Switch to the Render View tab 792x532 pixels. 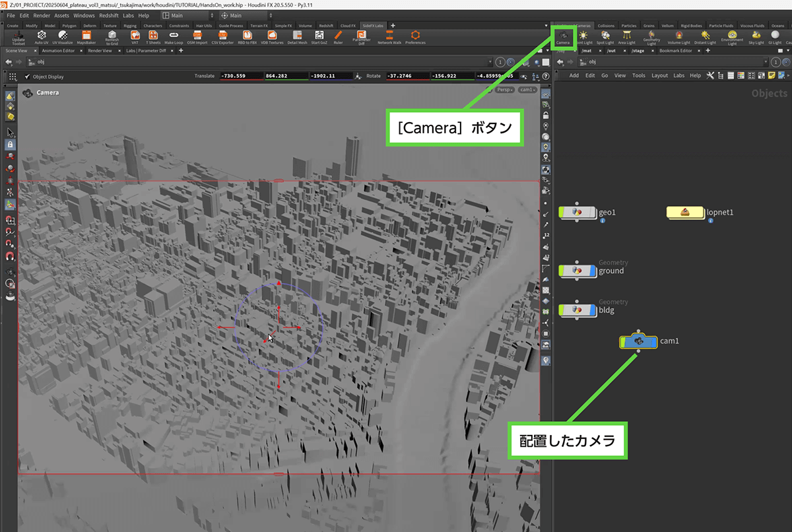click(x=100, y=50)
